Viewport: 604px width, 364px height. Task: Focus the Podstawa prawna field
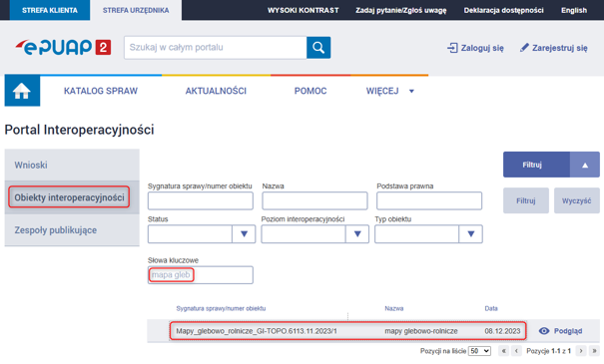coord(429,200)
